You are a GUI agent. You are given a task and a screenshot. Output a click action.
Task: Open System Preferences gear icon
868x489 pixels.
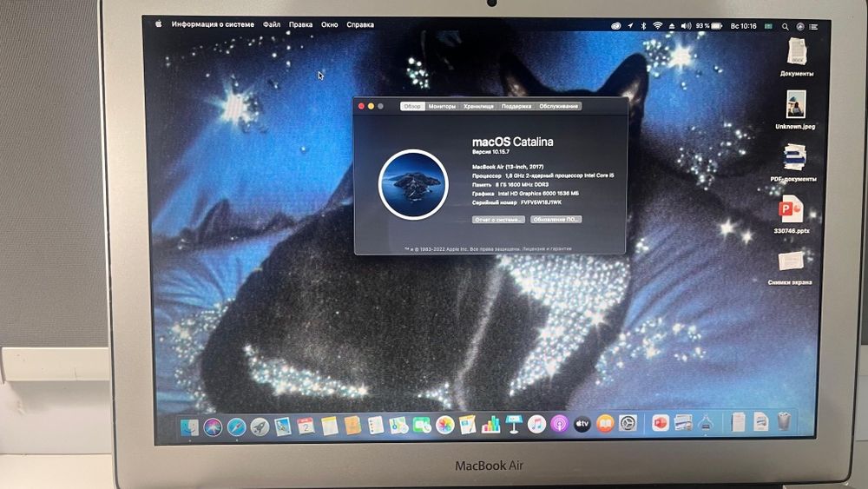pos(628,424)
